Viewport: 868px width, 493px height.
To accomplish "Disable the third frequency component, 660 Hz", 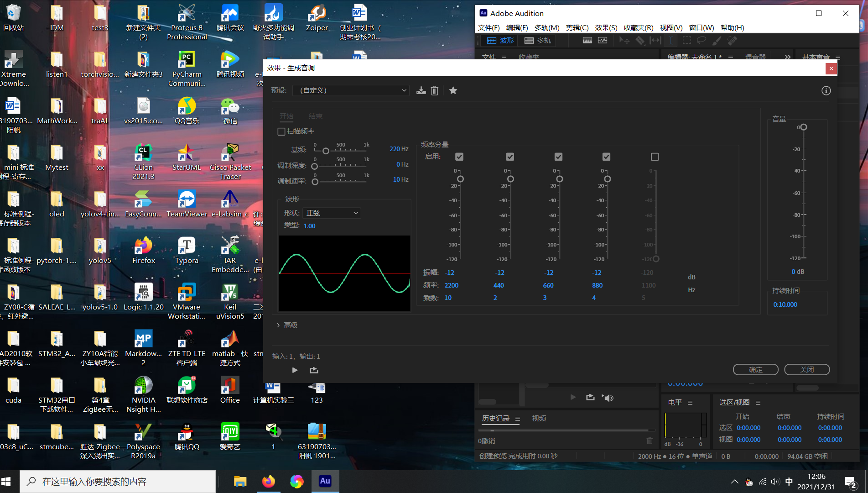I will (x=558, y=157).
